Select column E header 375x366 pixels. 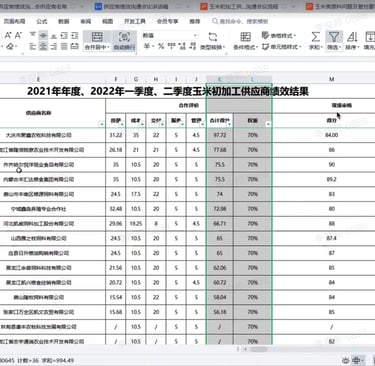click(38, 79)
